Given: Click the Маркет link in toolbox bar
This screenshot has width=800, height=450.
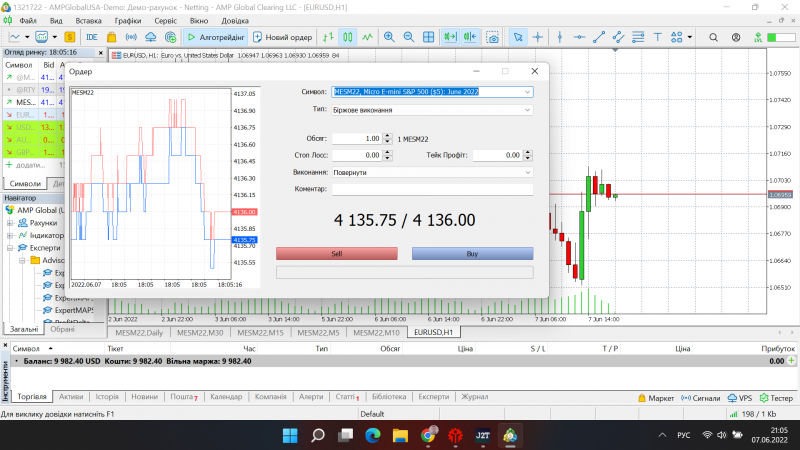Looking at the screenshot, I should [656, 398].
